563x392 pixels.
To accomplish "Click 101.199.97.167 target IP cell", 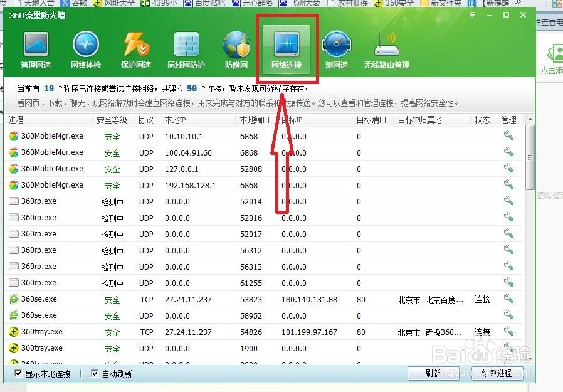I will [x=309, y=332].
